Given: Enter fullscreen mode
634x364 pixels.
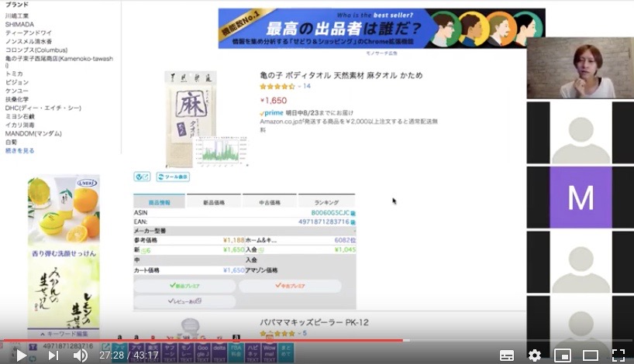Looking at the screenshot, I should [x=618, y=355].
